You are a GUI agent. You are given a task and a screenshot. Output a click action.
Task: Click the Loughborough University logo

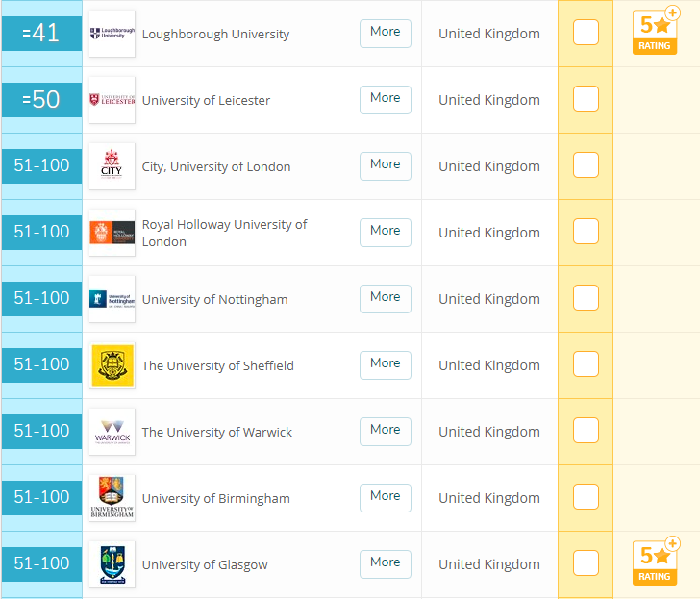pyautogui.click(x=112, y=34)
